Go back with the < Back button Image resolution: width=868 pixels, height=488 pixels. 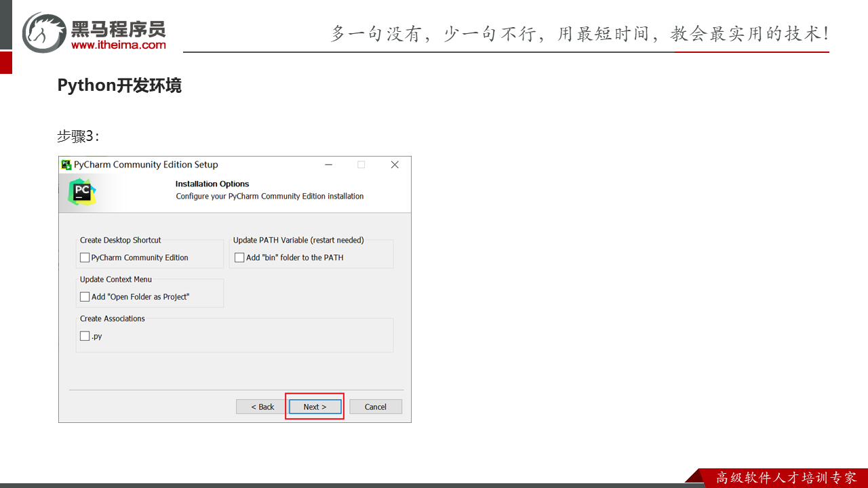pyautogui.click(x=262, y=407)
